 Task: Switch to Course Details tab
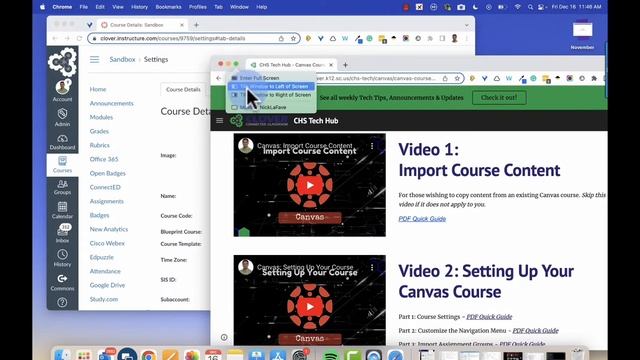pos(183,89)
